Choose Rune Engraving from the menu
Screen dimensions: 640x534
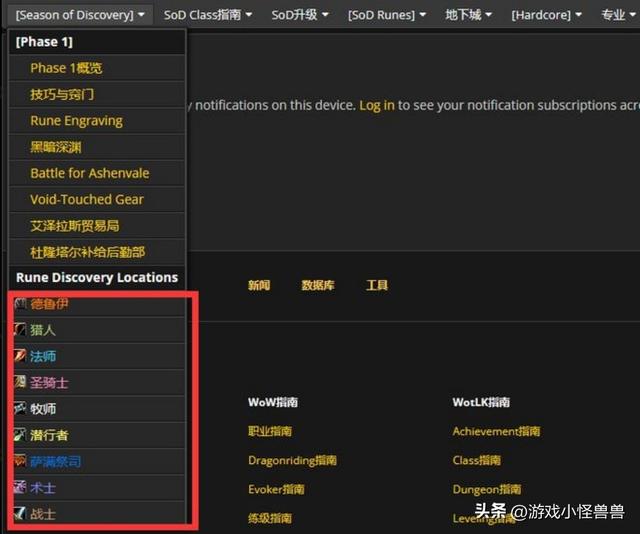tap(97, 120)
